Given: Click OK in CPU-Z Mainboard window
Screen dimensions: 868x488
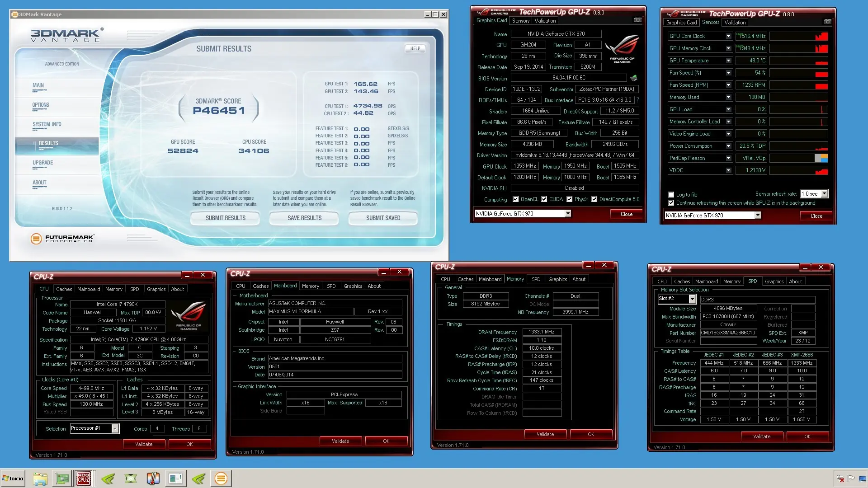Looking at the screenshot, I should click(386, 441).
